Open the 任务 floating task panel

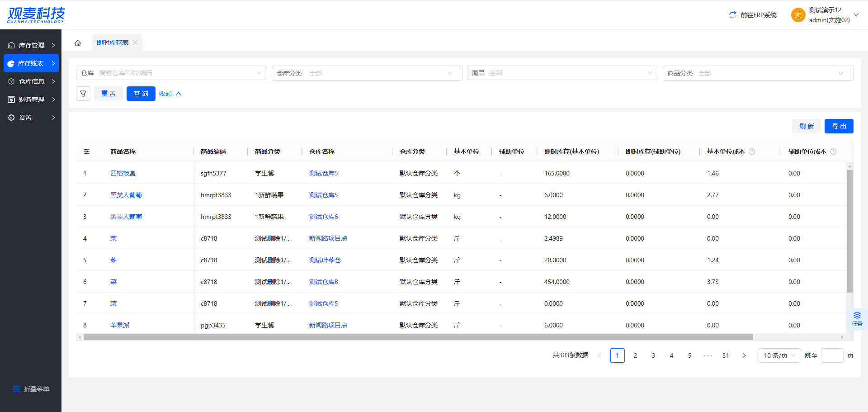[x=857, y=319]
